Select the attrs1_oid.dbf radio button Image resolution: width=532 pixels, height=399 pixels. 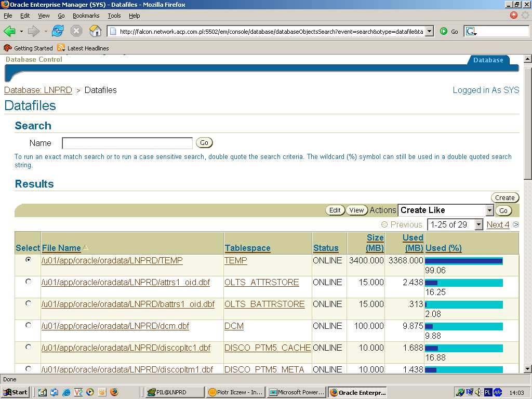29,282
